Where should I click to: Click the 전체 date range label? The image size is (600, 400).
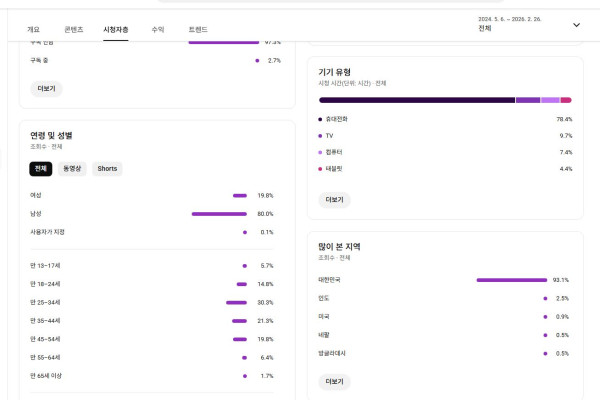[x=485, y=29]
